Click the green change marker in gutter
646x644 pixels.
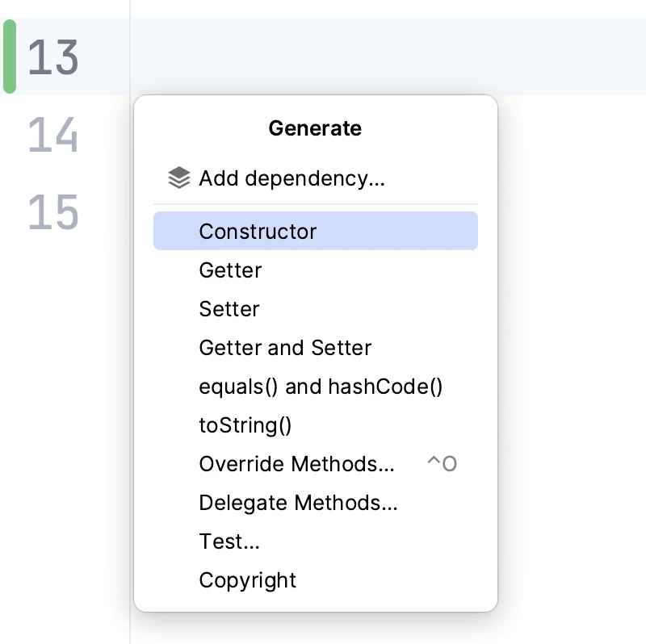coord(9,56)
